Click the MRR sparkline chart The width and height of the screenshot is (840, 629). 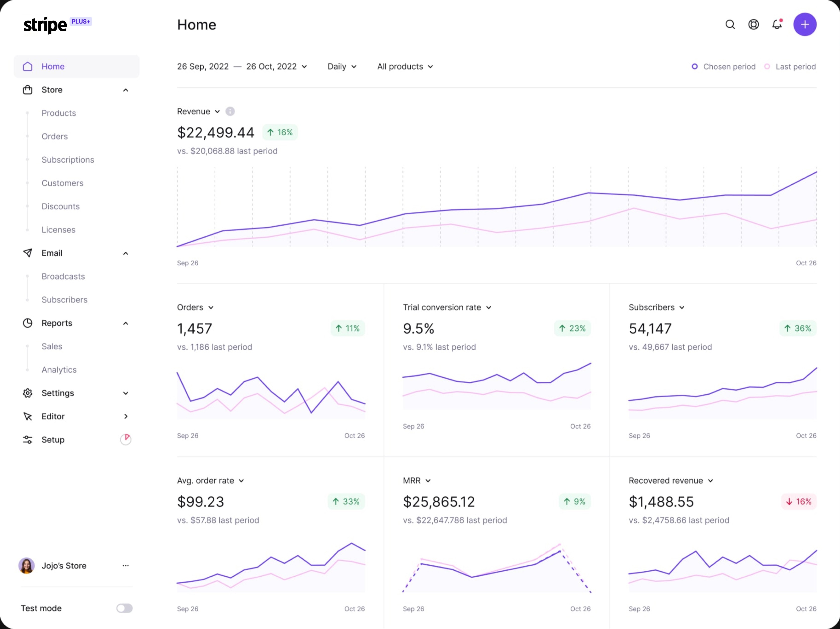pos(497,568)
